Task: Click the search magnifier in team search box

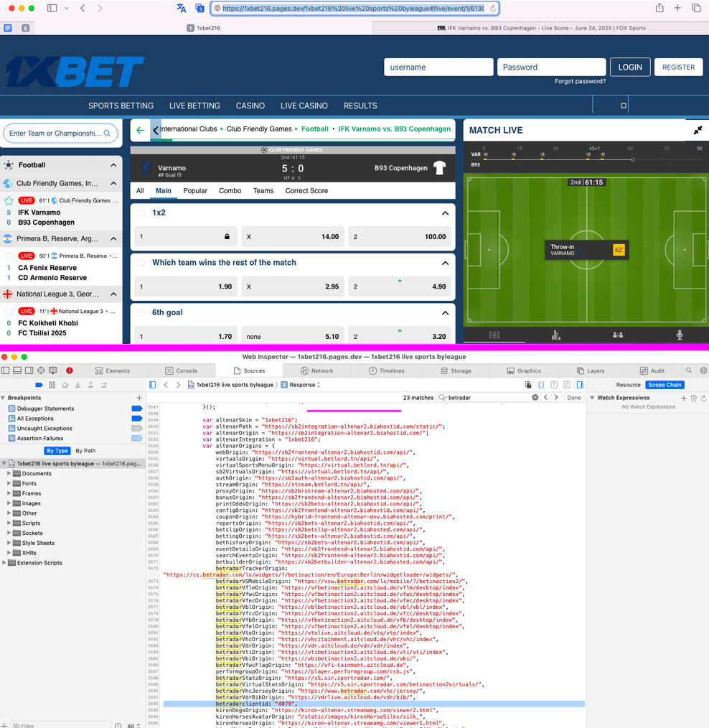Action: coord(107,134)
